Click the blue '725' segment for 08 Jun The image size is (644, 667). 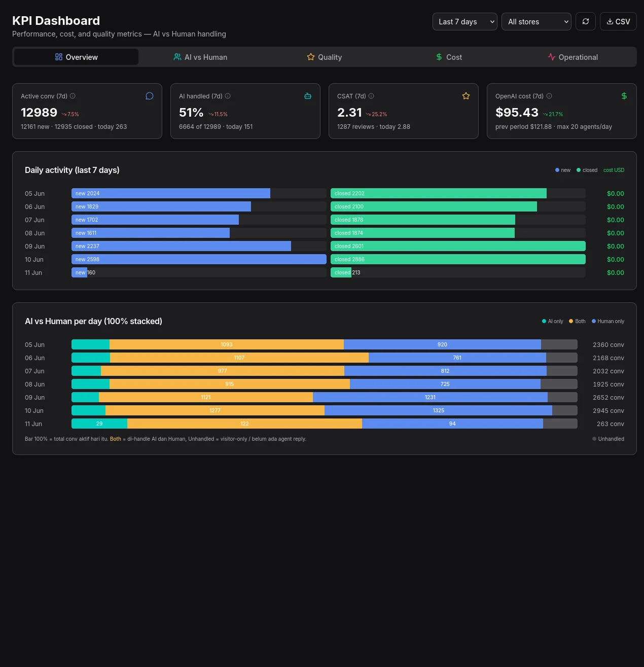point(445,384)
